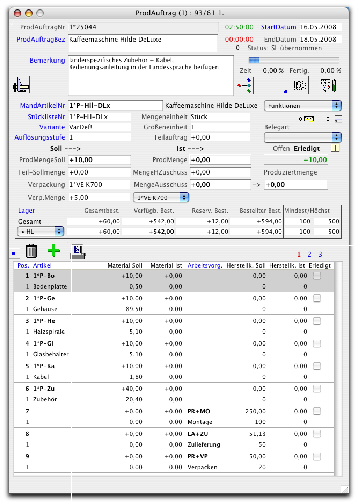Tick Erledigt checkbox for position 8 Zulieferung
Image resolution: width=363 pixels, height=504 pixels.
point(317,434)
